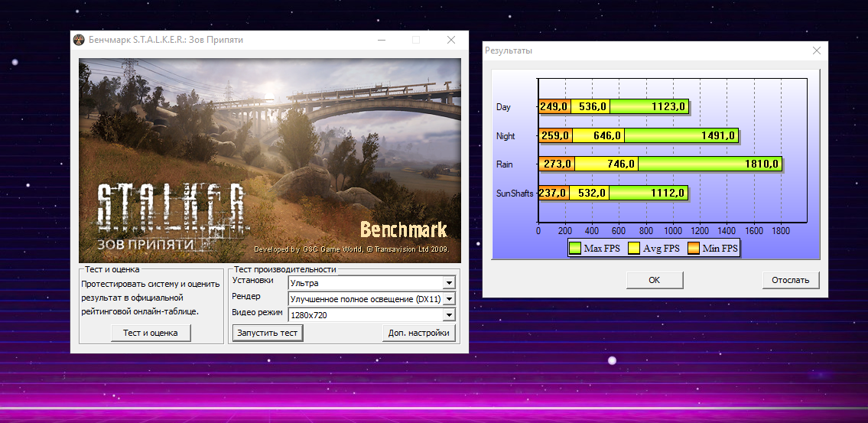Click the Тест производительности group label
Viewport: 868px width, 423px height.
click(285, 270)
